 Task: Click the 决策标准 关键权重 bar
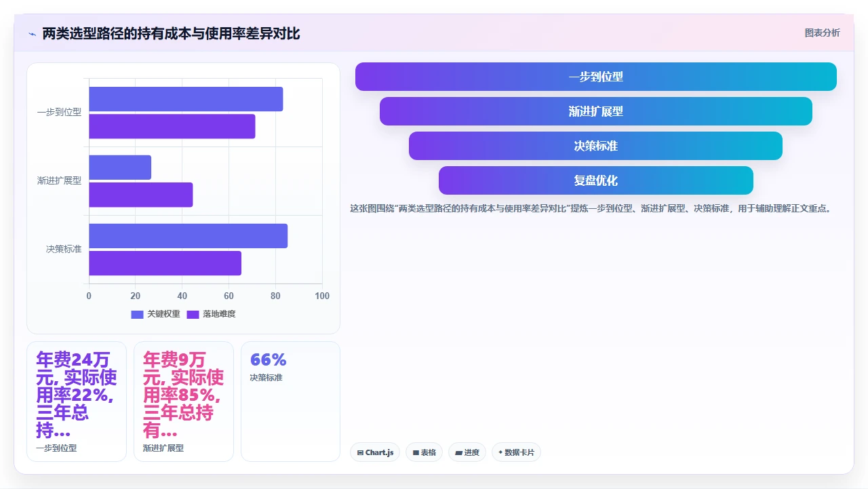(x=188, y=236)
